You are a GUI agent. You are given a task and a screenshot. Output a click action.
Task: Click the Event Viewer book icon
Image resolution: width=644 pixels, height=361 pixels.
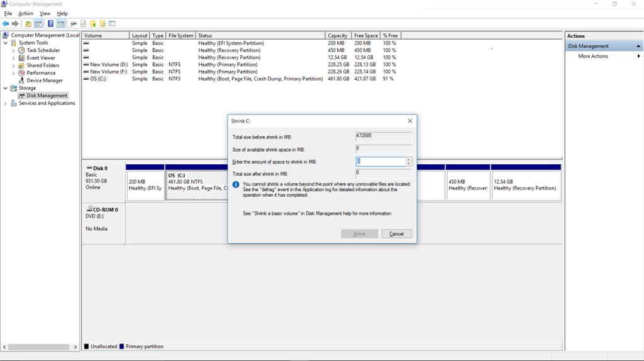coord(21,58)
